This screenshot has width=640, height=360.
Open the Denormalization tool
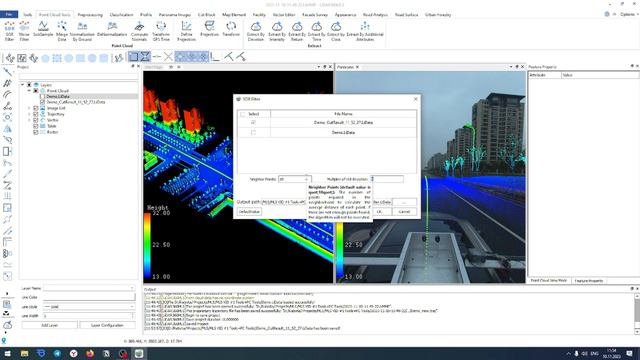(112, 29)
